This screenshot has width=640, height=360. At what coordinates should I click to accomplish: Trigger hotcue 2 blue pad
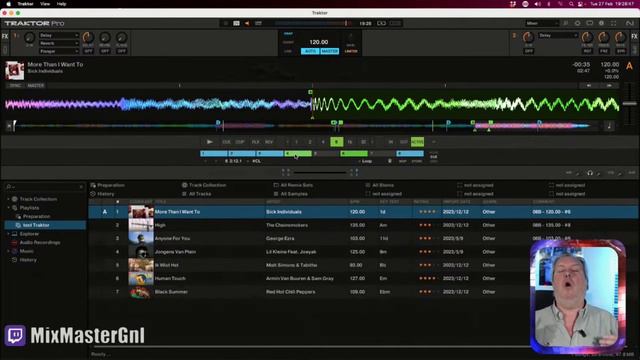[242, 153]
